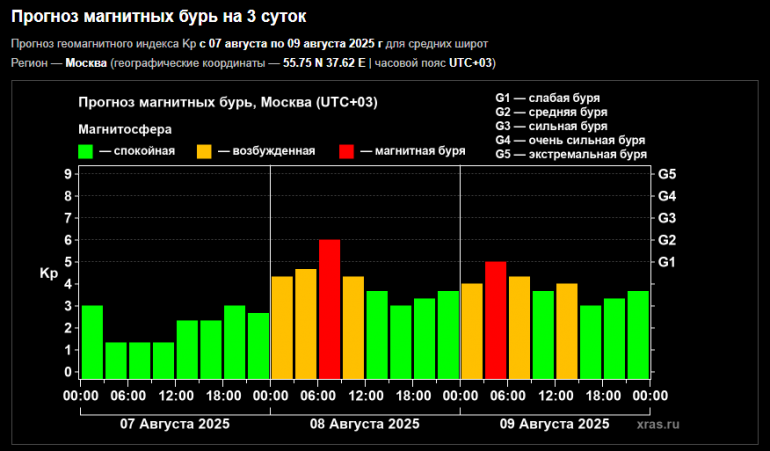
Task: Click the "09 Августа 2025" date label
Action: click(x=554, y=423)
